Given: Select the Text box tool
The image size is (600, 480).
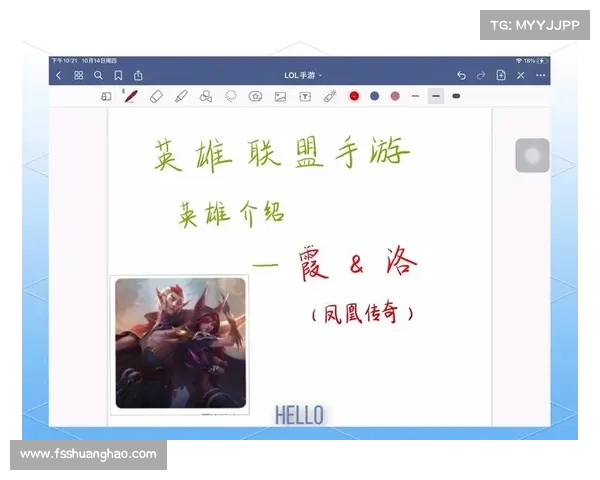Looking at the screenshot, I should click(305, 96).
